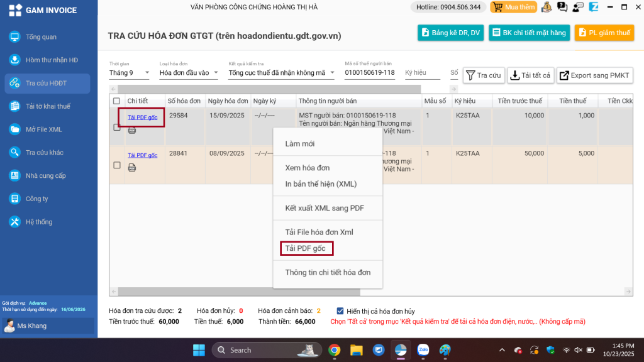Open the Loại hóa đơn dropdown
The height and width of the screenshot is (362, 644).
pos(189,73)
